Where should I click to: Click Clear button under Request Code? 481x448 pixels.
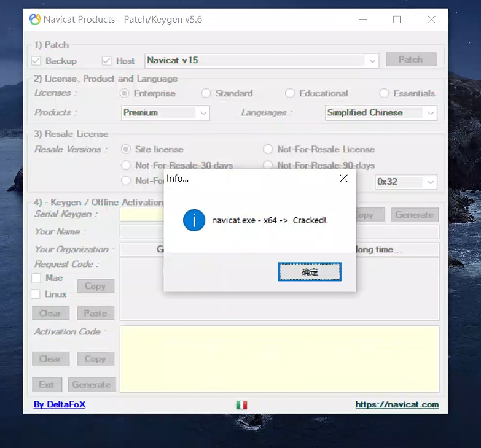50,313
